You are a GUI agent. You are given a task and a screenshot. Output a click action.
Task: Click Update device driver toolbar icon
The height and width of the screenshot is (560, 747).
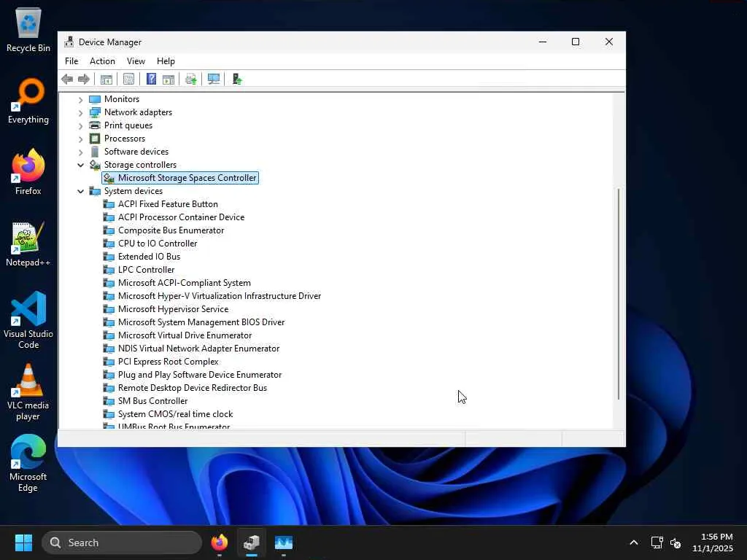191,79
